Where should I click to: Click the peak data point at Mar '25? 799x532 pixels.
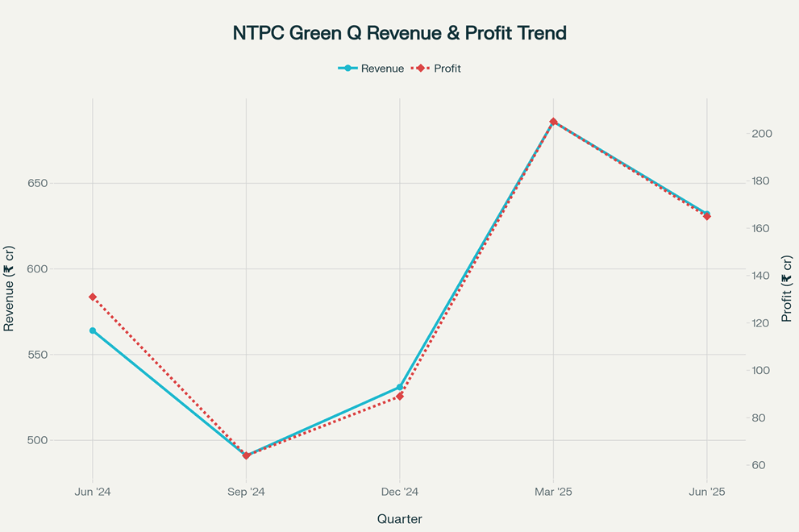(x=553, y=122)
